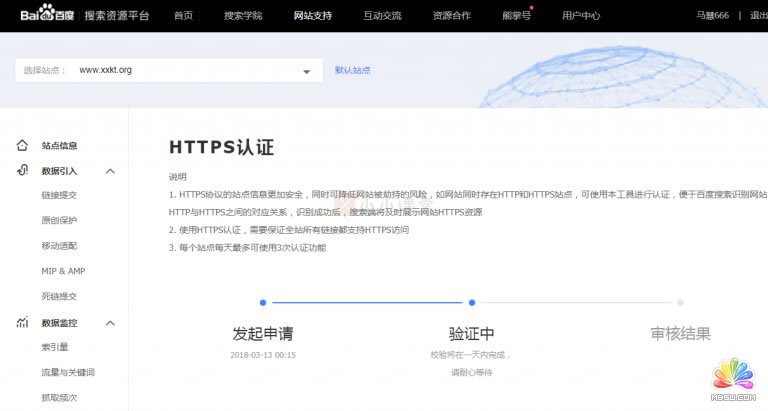Collapse the 数据引入 sidebar section chevron

click(110, 171)
